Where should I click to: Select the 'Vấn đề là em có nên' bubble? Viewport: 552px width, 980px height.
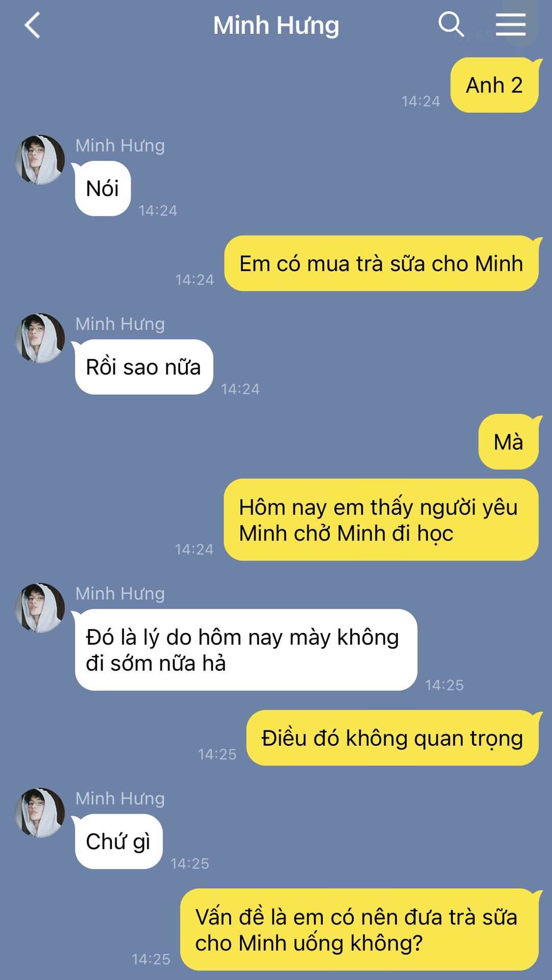tap(359, 929)
